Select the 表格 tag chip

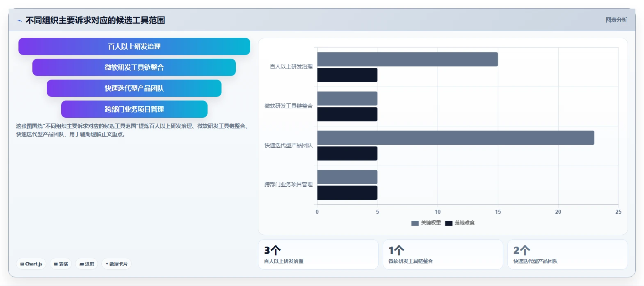pyautogui.click(x=61, y=264)
